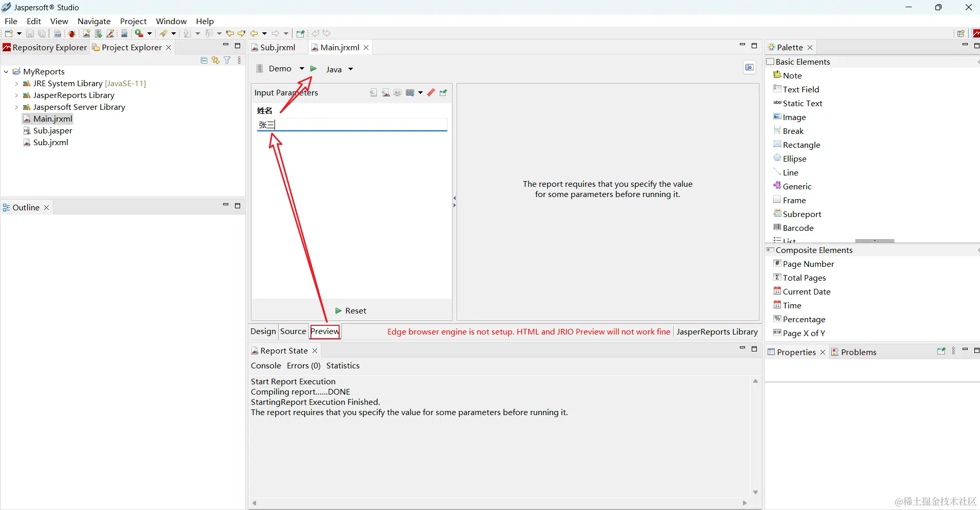Select the Page Number composite element
Screen dimensions: 980x510
(x=804, y=264)
